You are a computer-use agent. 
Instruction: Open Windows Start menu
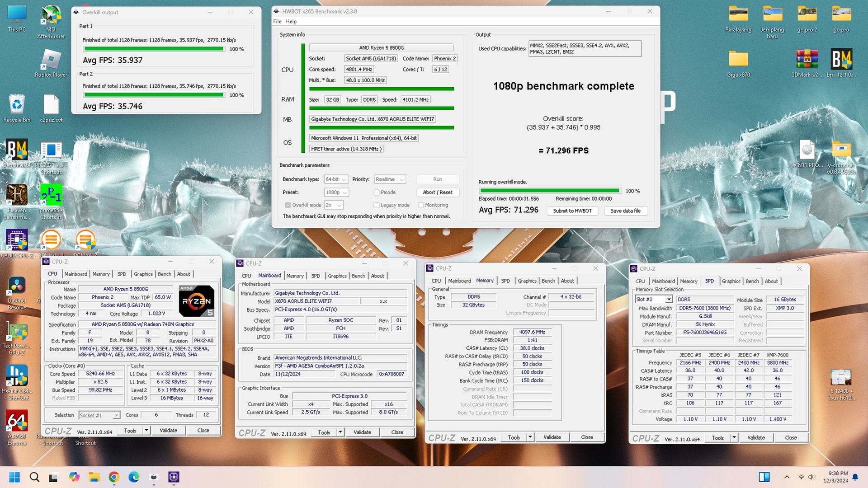click(x=14, y=477)
